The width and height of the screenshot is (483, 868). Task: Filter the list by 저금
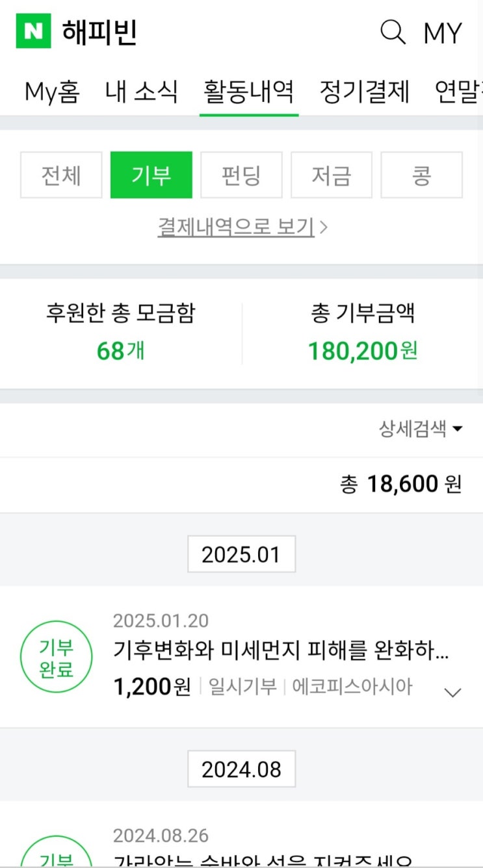332,175
